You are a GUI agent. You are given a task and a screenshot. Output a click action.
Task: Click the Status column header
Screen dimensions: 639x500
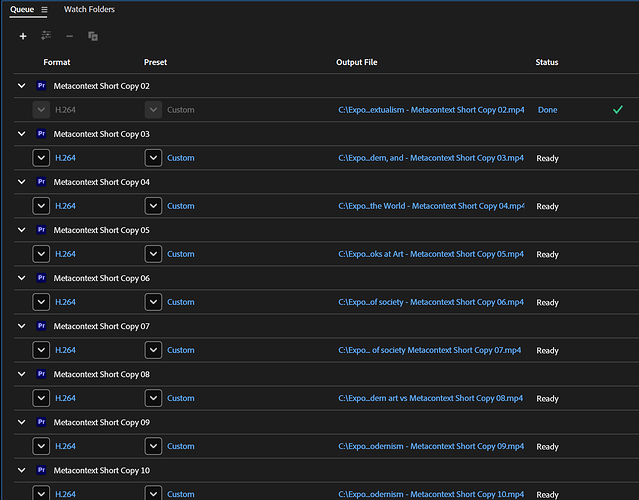coord(546,62)
